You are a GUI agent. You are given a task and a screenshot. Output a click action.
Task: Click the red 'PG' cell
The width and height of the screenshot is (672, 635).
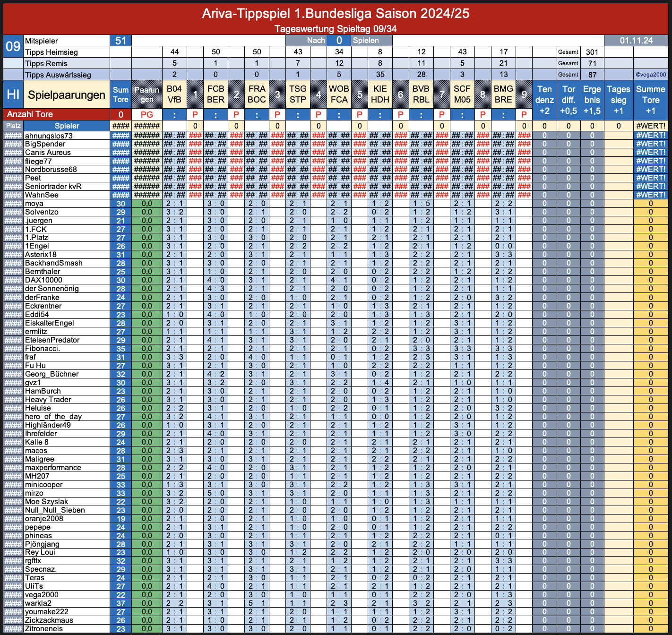point(147,114)
